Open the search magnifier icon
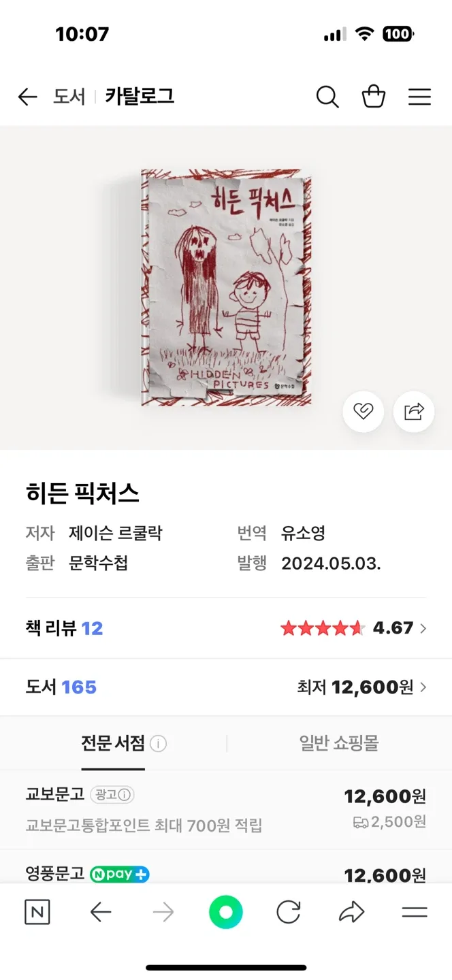The width and height of the screenshot is (452, 980). point(327,97)
